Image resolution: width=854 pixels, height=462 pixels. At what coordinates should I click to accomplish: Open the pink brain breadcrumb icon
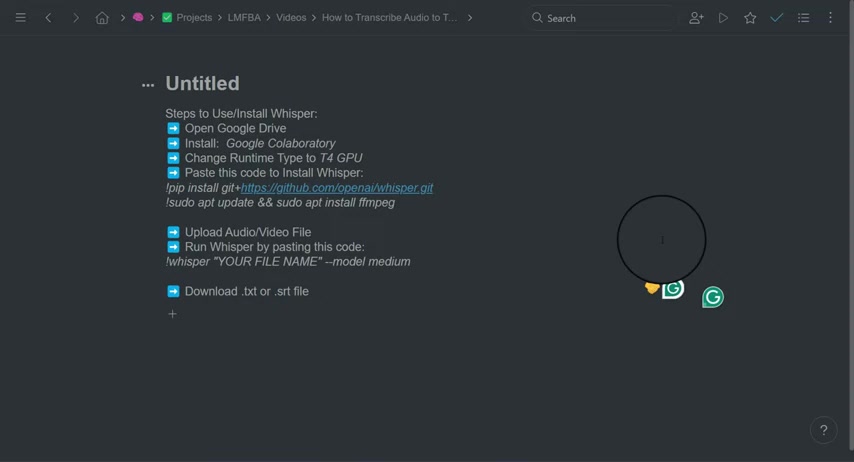coord(138,17)
